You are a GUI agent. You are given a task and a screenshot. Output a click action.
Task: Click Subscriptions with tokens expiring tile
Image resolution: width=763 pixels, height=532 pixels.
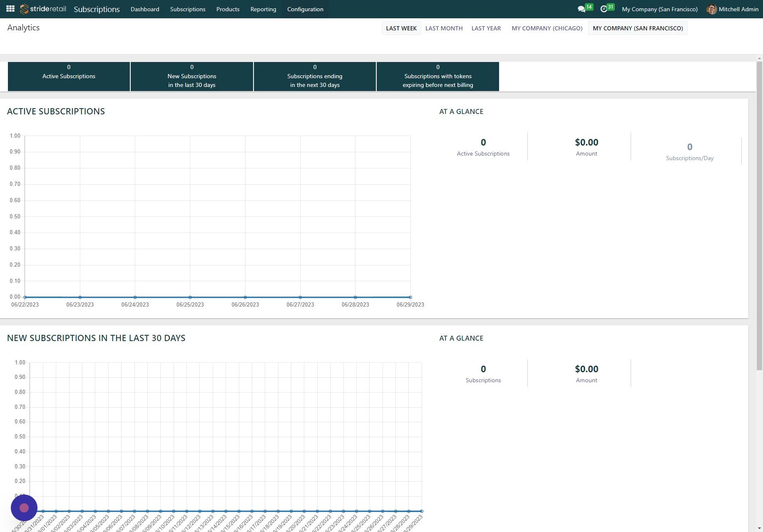click(437, 77)
